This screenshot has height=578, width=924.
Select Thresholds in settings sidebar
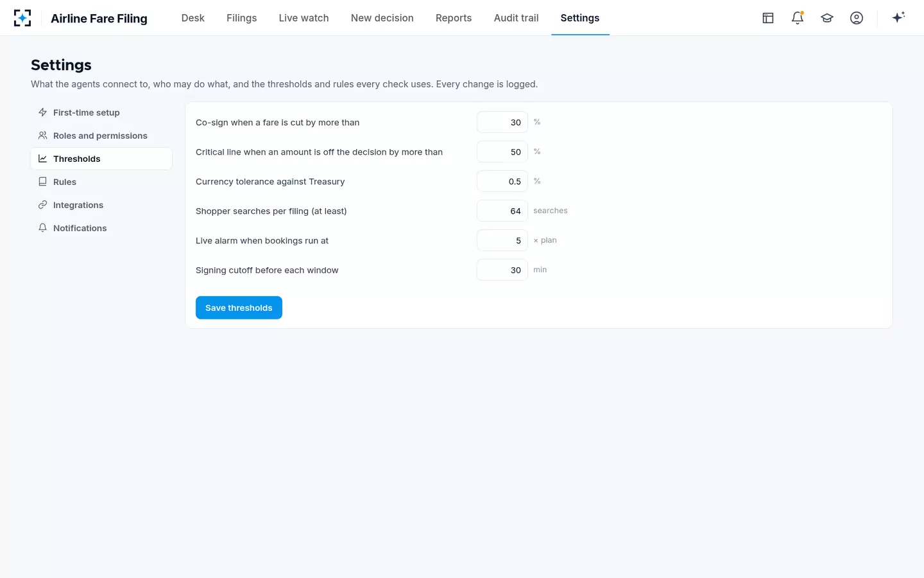coord(101,159)
